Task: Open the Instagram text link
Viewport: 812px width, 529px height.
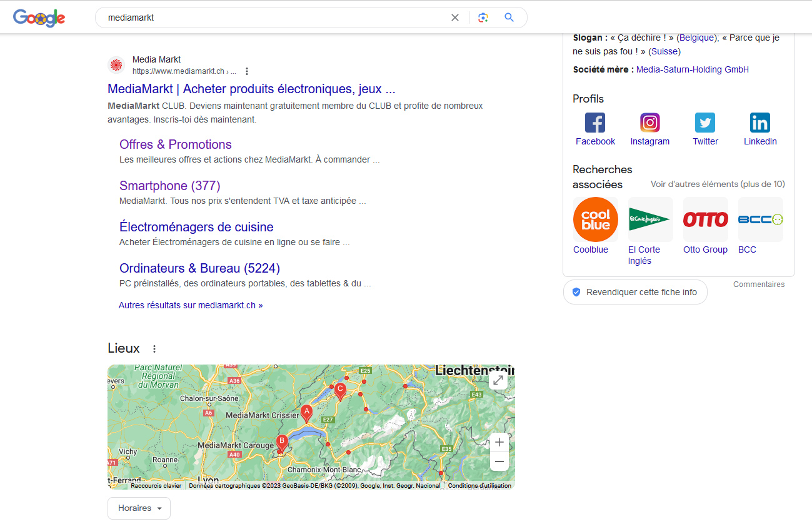Action: point(650,141)
